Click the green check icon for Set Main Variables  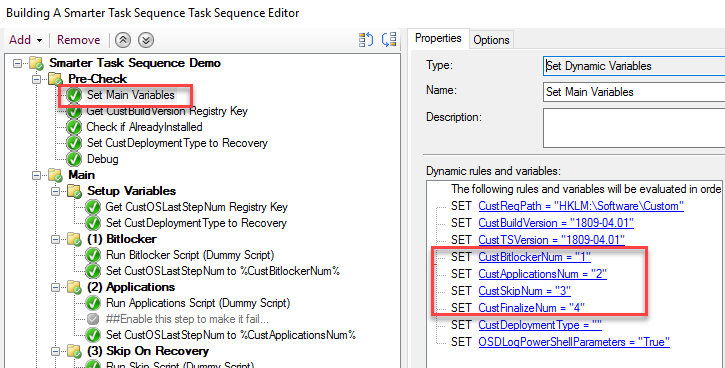click(x=74, y=95)
